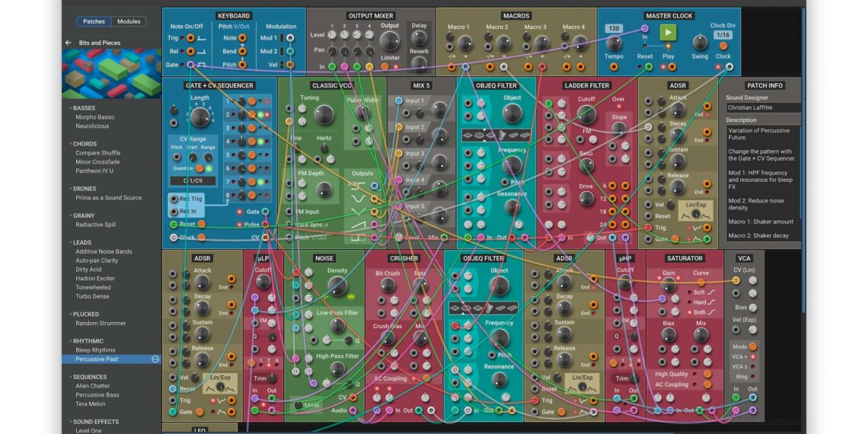Screen dimensions: 868x434
Task: Toggle Crusher AC Coupling button
Action: [x=426, y=378]
